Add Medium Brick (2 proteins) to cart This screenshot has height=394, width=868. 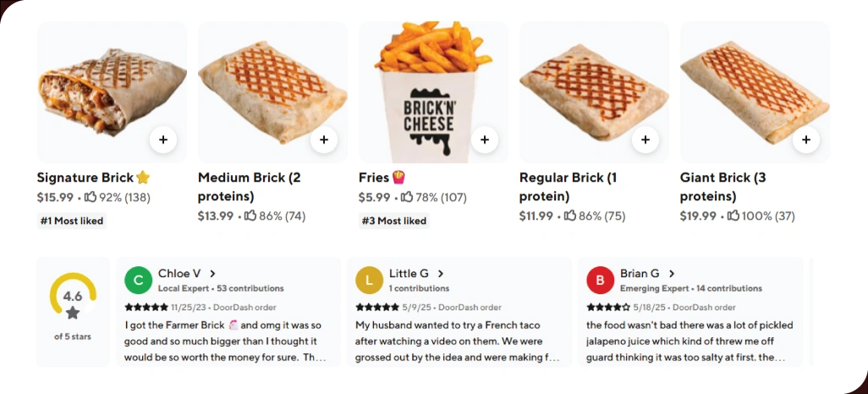(324, 140)
